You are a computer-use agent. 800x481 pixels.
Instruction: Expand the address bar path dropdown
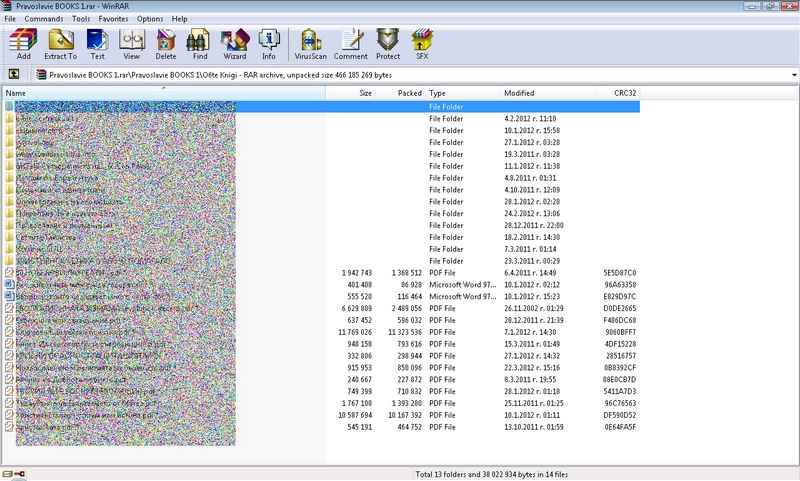pos(794,75)
